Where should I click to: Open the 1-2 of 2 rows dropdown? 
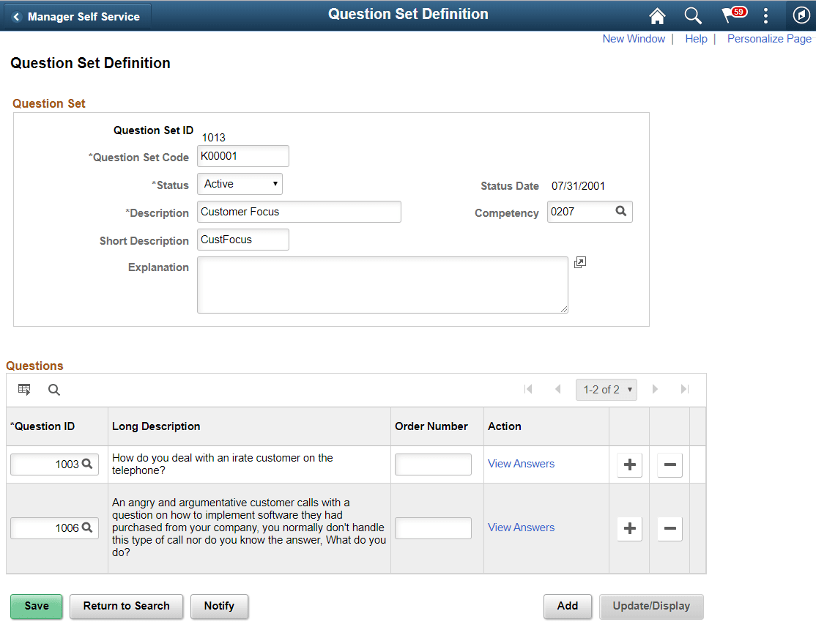point(607,390)
